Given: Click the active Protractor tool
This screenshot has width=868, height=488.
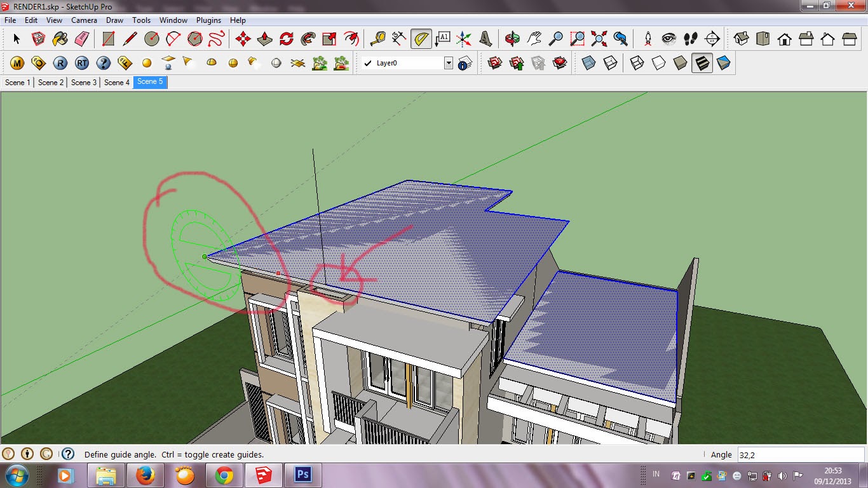Looking at the screenshot, I should click(421, 39).
